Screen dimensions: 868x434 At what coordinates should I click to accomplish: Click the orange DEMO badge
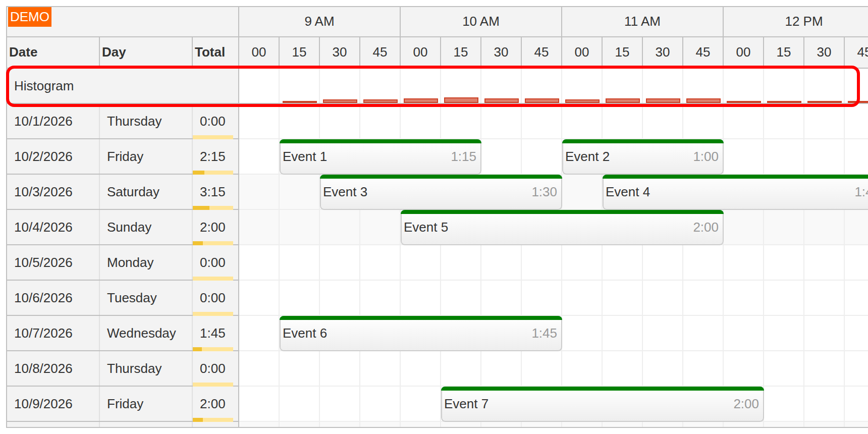pyautogui.click(x=29, y=17)
